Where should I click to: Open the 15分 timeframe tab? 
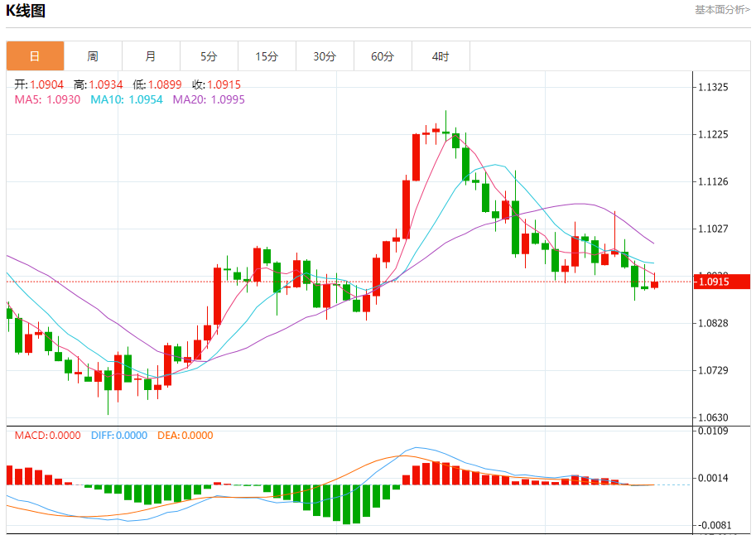point(267,56)
